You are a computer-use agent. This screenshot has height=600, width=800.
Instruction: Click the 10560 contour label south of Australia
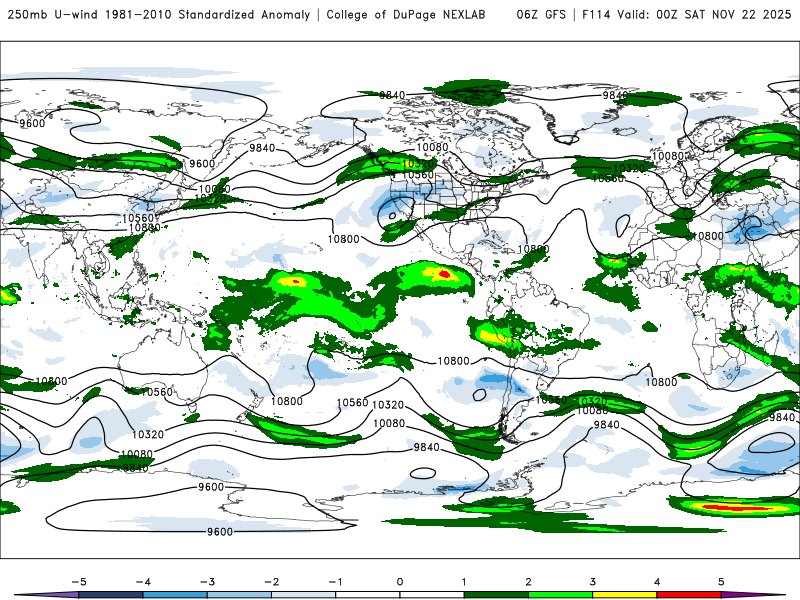click(x=157, y=392)
